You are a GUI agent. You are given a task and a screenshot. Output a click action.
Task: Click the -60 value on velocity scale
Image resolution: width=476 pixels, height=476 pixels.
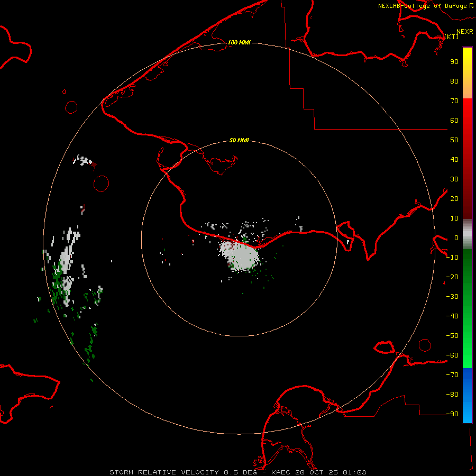pos(452,355)
